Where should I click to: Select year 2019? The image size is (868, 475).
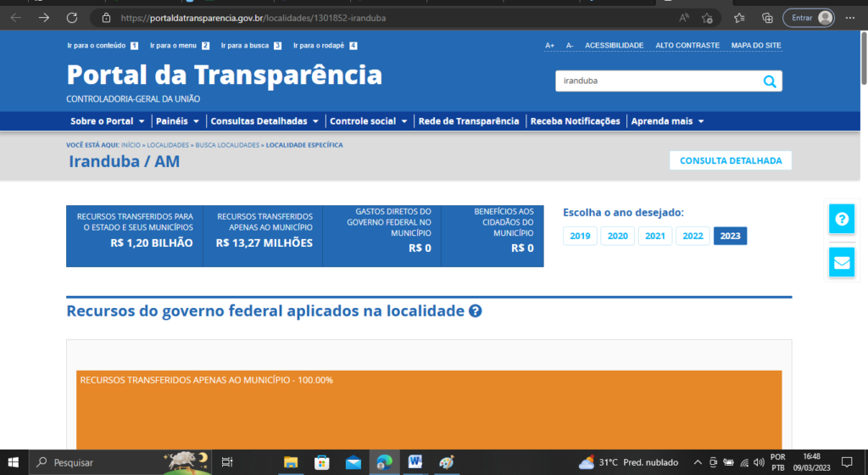tap(580, 237)
